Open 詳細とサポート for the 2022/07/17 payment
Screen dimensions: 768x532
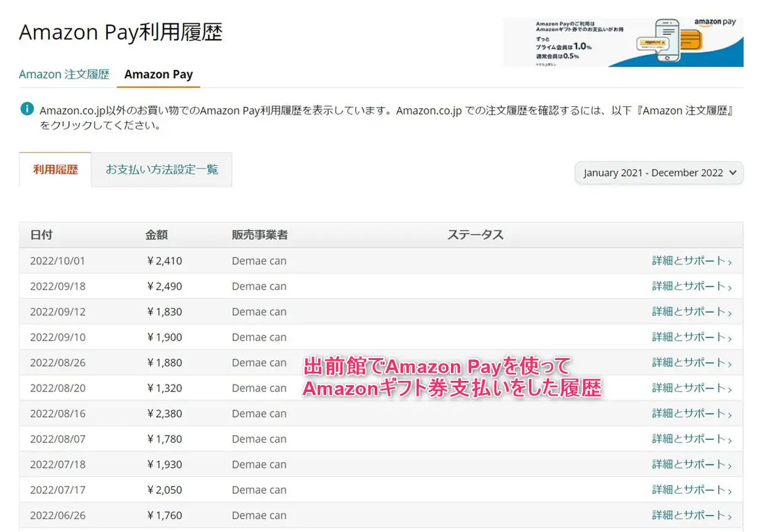[x=692, y=490]
